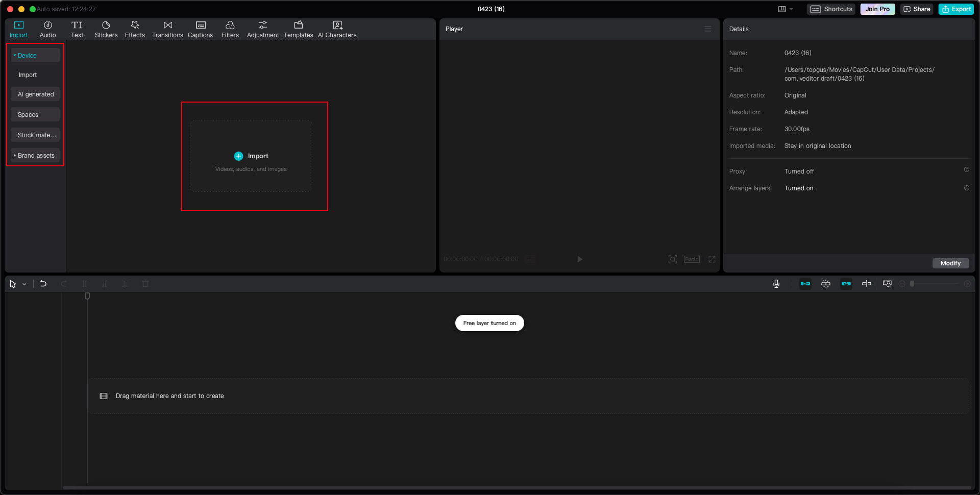Enter fullscreen preview mode
980x495 pixels.
(x=712, y=259)
